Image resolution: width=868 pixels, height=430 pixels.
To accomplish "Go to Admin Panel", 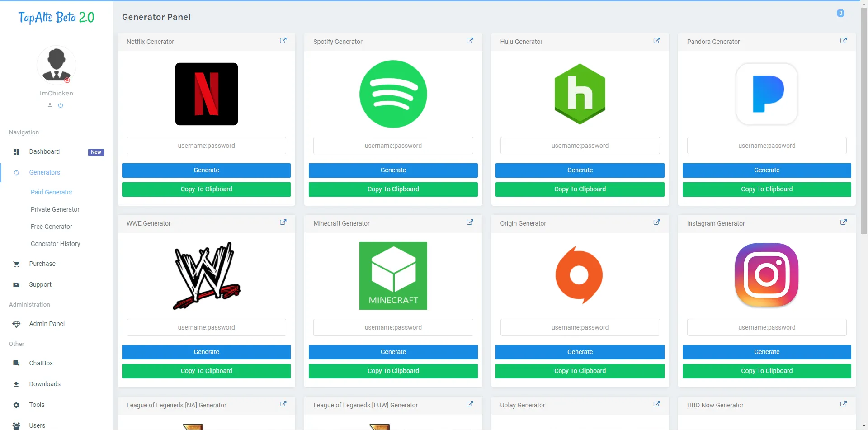I will [x=47, y=324].
